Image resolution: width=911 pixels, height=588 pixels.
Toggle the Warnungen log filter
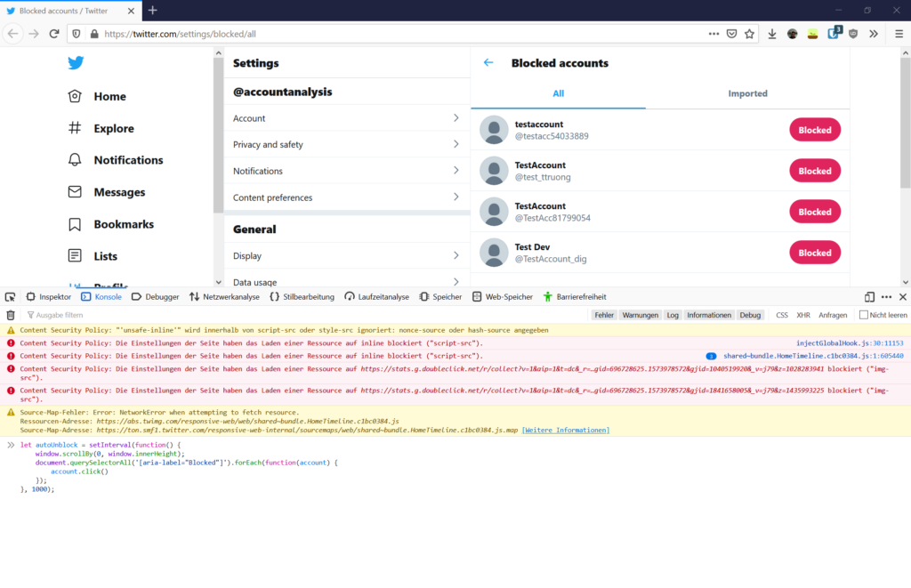tap(641, 315)
